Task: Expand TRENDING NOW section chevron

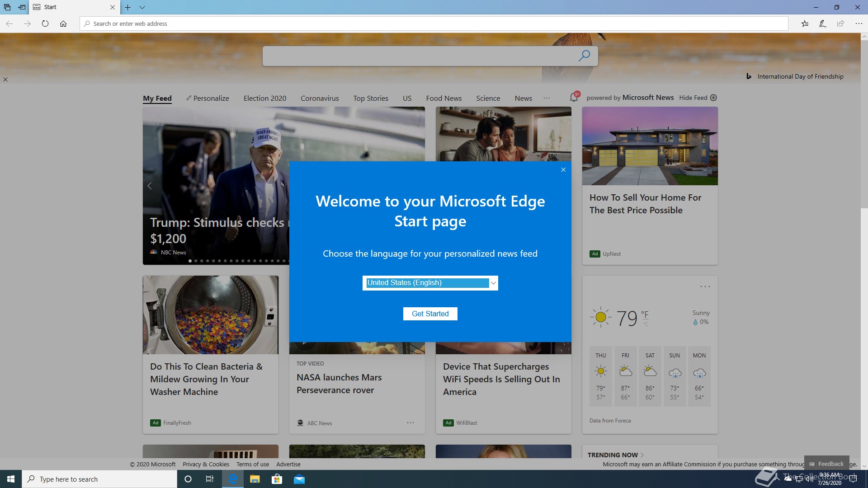Action: tap(642, 455)
